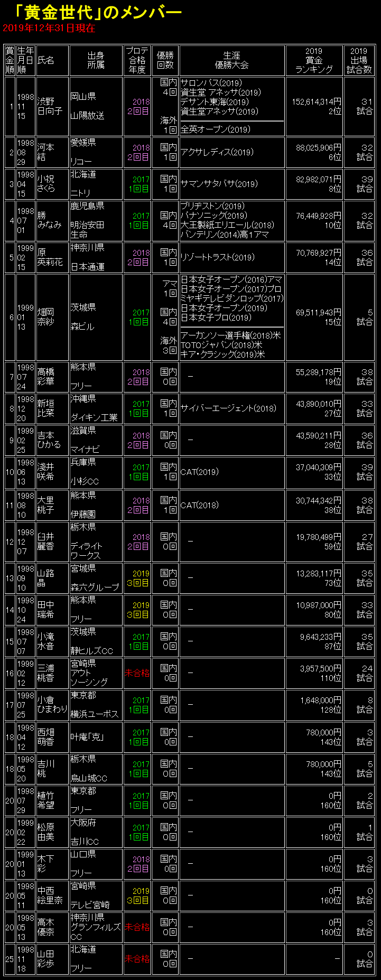Screen dimensions: 381x980
Task: Select player name 淺井咲希
Action: (x=46, y=472)
